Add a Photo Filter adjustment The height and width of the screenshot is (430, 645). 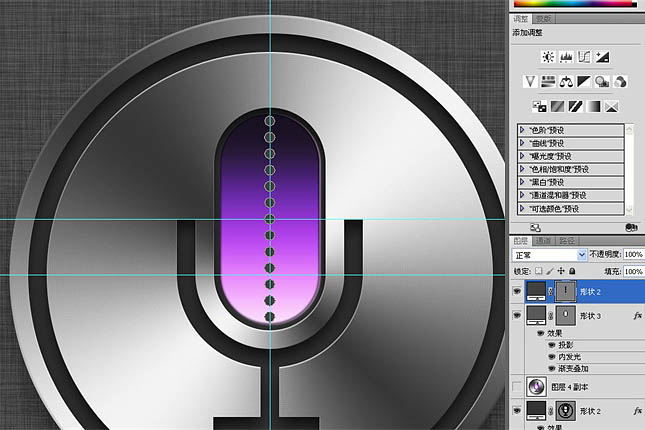[x=602, y=81]
